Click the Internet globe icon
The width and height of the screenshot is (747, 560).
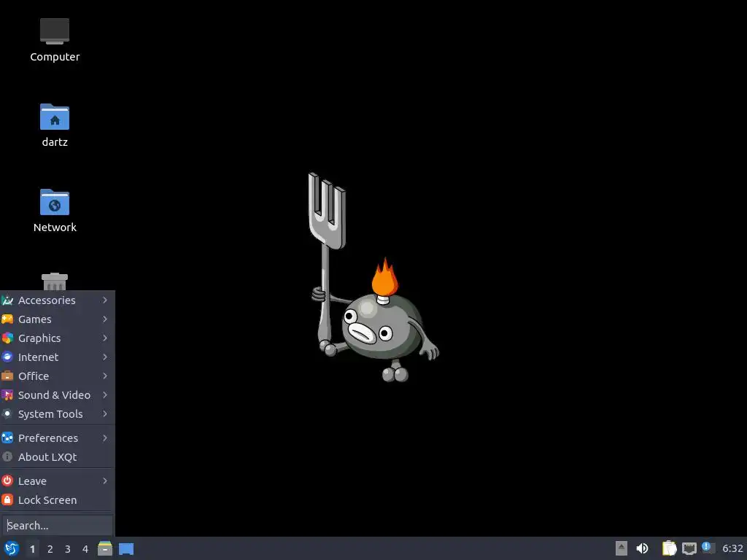tap(7, 357)
